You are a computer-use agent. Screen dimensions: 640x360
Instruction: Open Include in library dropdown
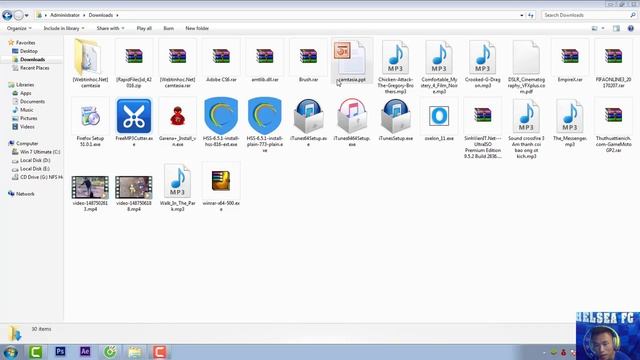tap(64, 28)
